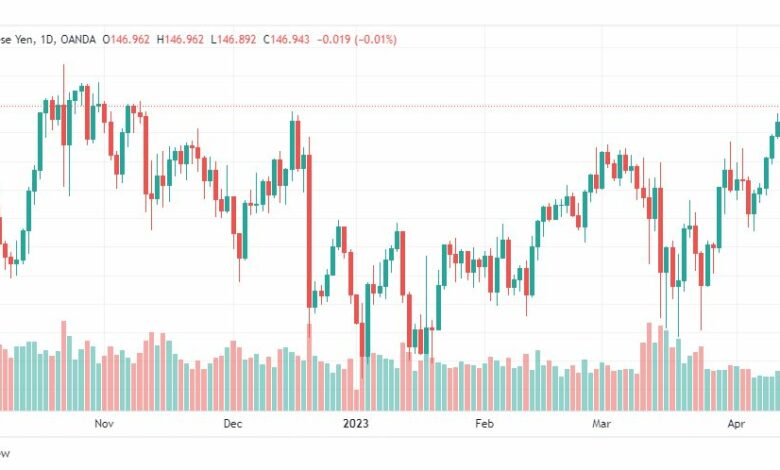Click the last green candle in April
Screen dimensions: 780x470
(x=778, y=128)
